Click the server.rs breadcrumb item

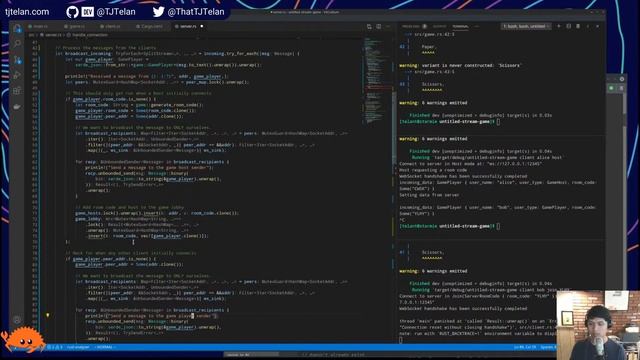pyautogui.click(x=51, y=35)
